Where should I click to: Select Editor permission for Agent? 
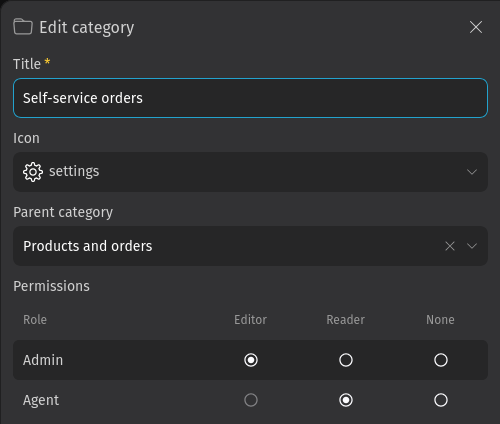[x=251, y=400]
